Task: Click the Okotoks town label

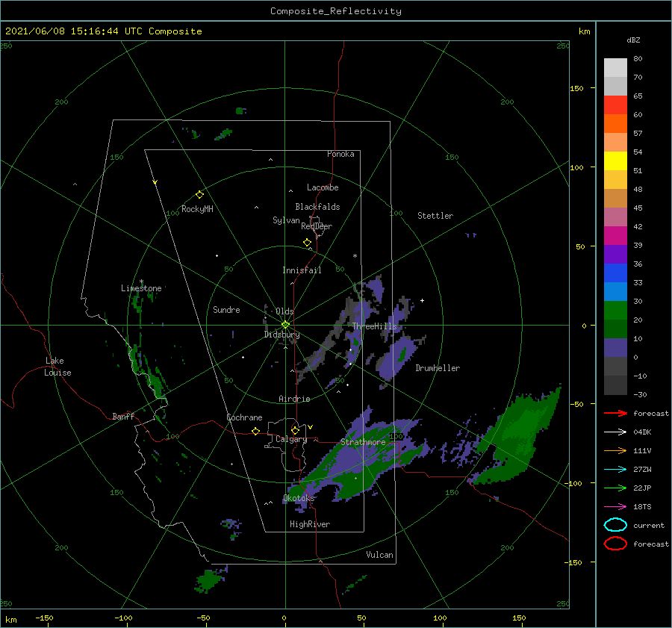Action: [x=299, y=498]
